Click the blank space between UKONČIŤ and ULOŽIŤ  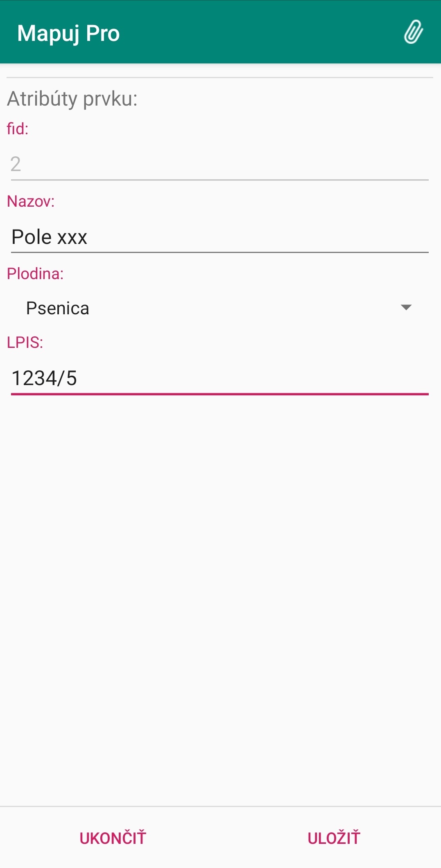(226, 838)
